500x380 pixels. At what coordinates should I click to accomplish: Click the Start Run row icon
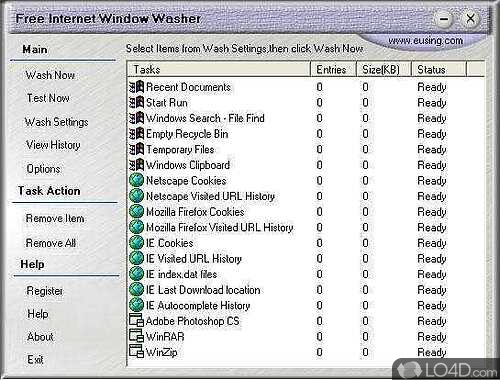coord(137,103)
